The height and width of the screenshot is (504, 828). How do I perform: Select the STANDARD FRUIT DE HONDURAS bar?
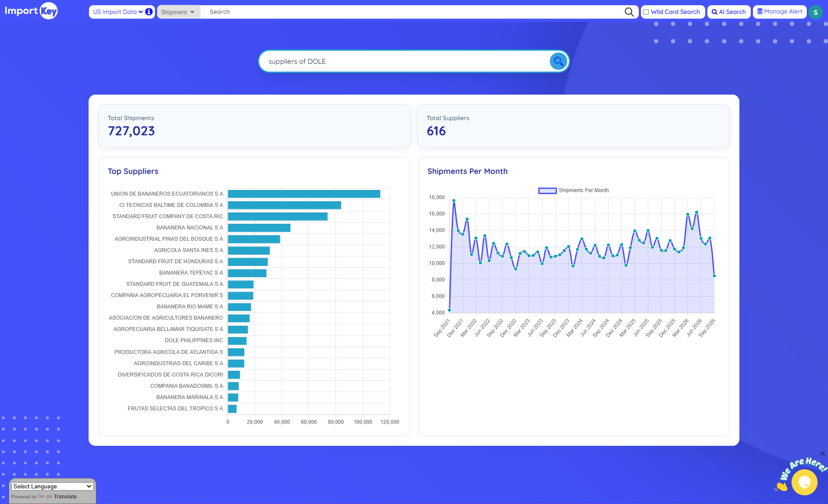click(248, 262)
